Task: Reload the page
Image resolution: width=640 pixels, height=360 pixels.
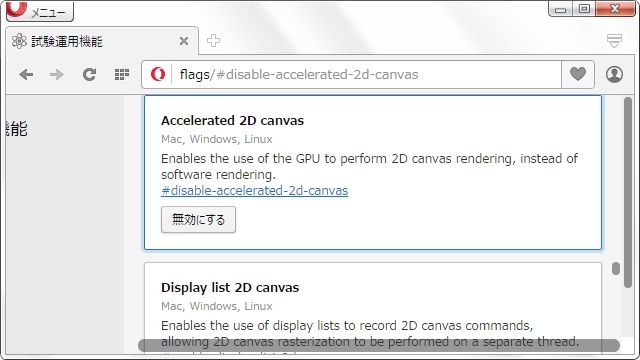Action: pos(89,74)
